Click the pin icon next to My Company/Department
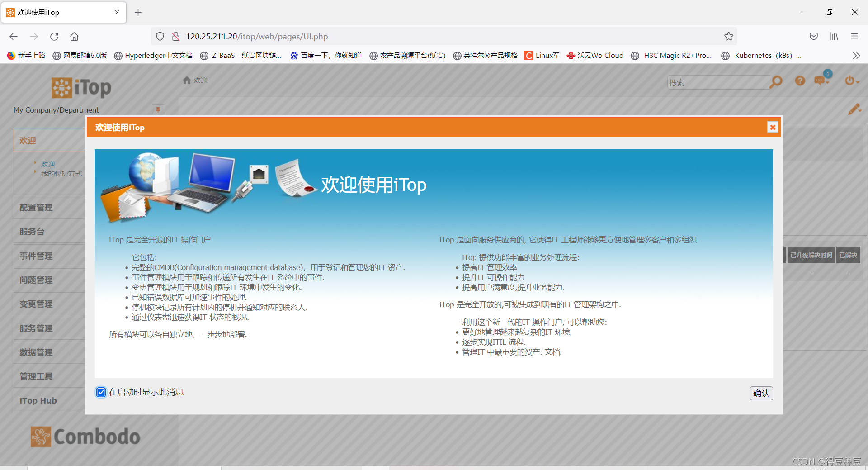Viewport: 868px width, 470px height. click(158, 109)
